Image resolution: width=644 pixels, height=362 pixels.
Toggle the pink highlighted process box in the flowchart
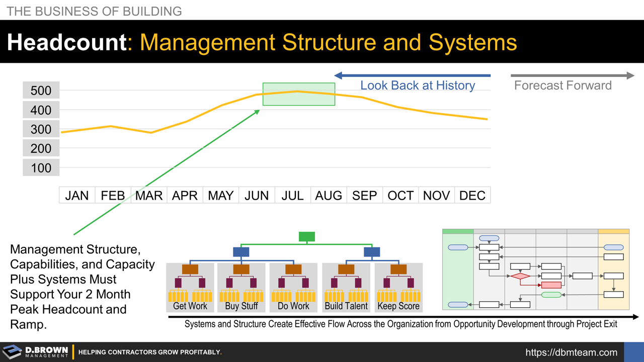coord(551,285)
